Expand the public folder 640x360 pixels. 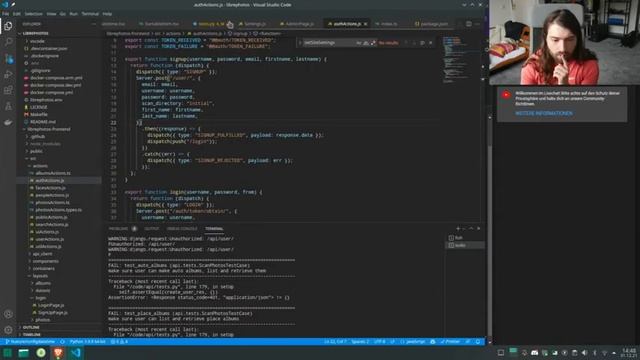point(36,151)
